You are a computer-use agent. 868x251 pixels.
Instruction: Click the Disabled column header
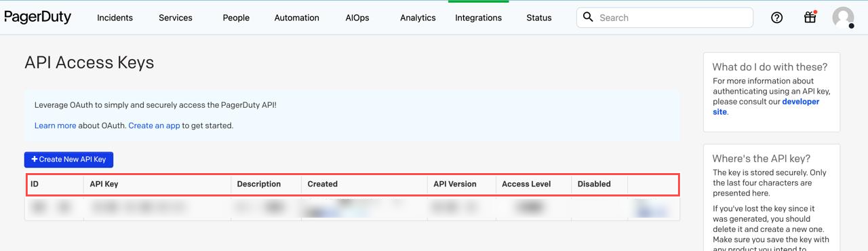(x=594, y=184)
